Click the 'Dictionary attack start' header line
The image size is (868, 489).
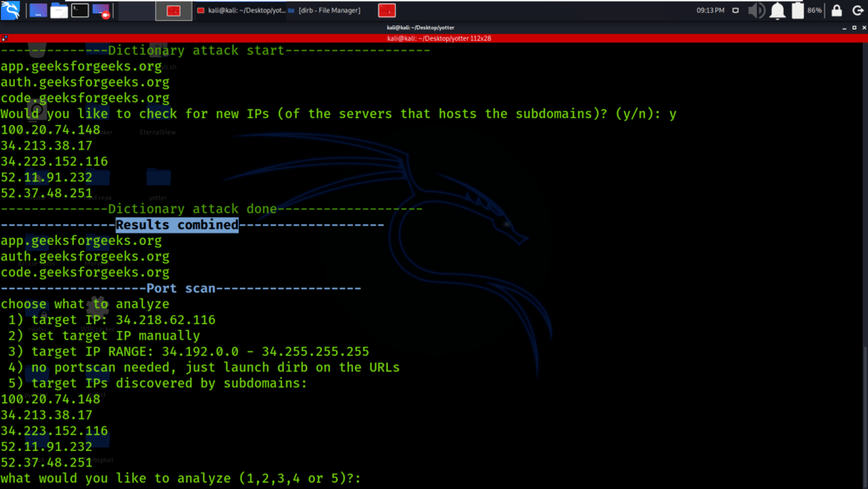tap(215, 50)
